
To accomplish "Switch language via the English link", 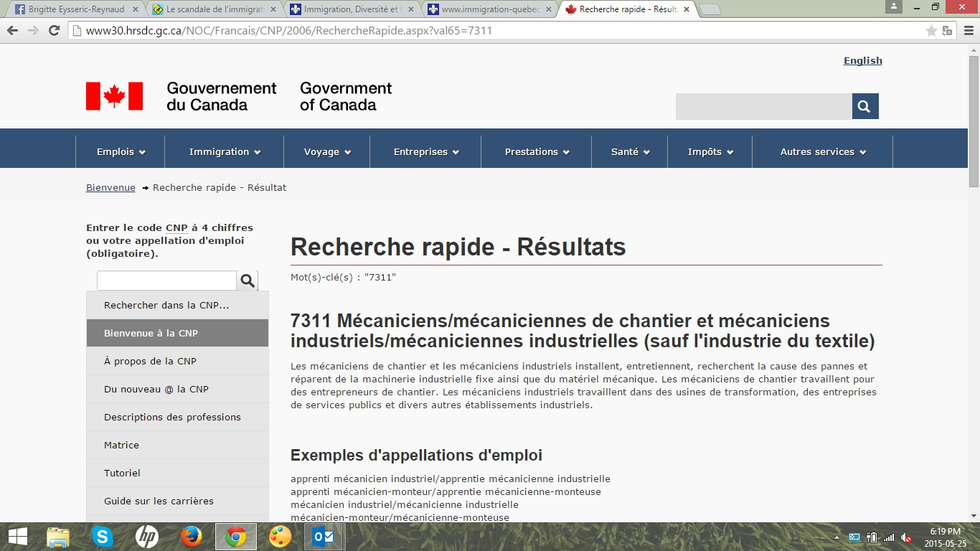I will (x=862, y=61).
